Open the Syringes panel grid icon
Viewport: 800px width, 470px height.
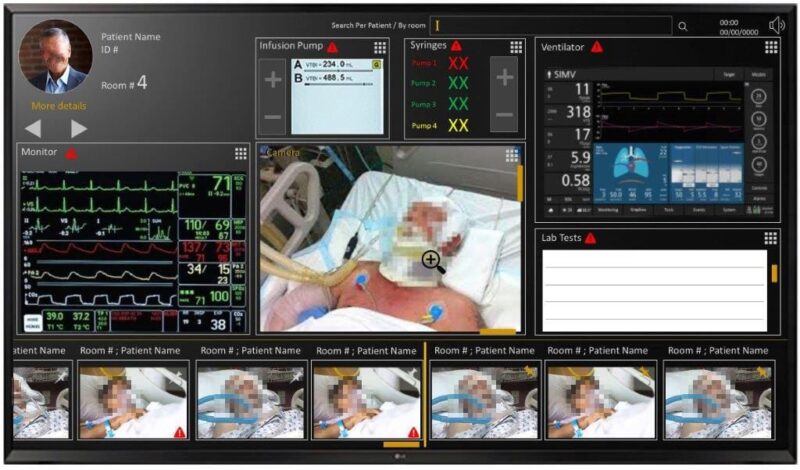coord(516,47)
